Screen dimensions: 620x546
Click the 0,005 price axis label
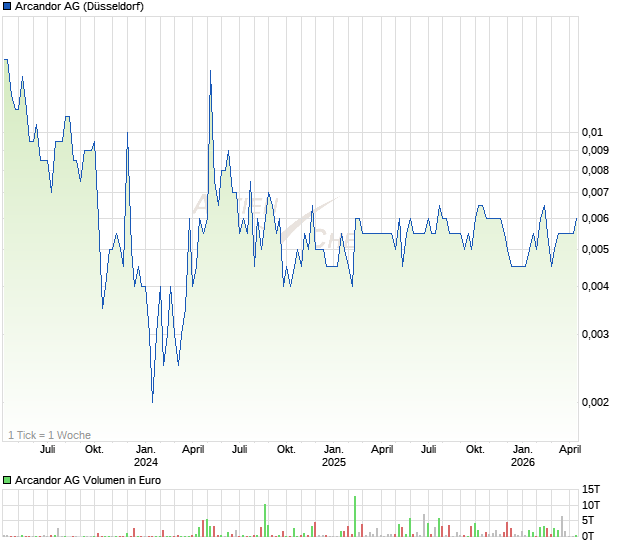pos(595,249)
